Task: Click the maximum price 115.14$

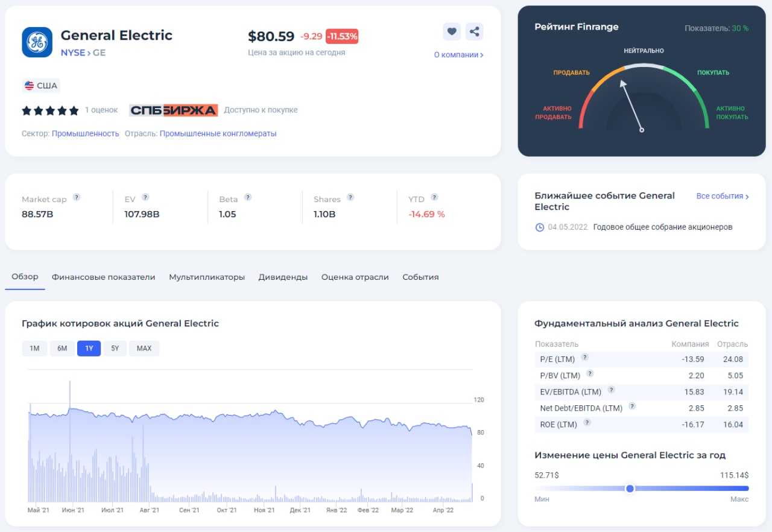Action: (x=734, y=475)
